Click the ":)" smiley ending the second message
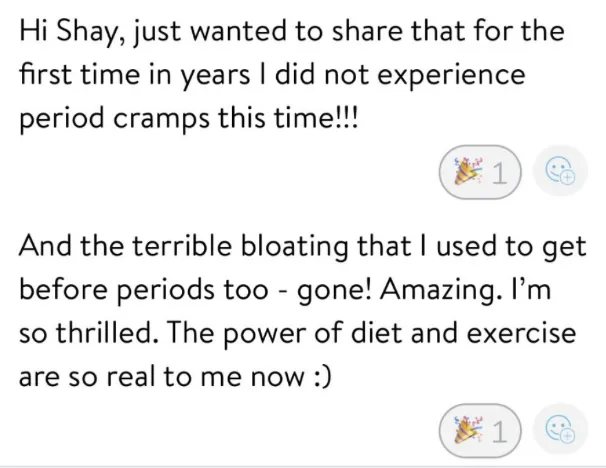The width and height of the screenshot is (606, 468). click(x=321, y=379)
